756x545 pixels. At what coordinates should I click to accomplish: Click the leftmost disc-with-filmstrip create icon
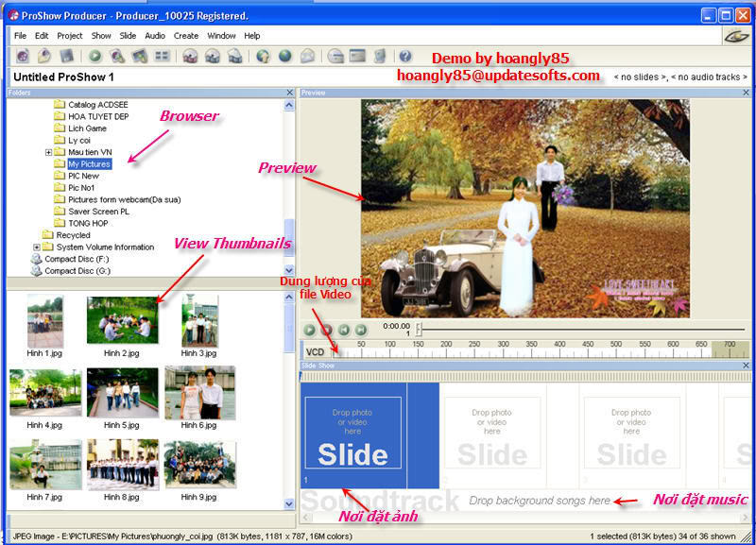(191, 57)
